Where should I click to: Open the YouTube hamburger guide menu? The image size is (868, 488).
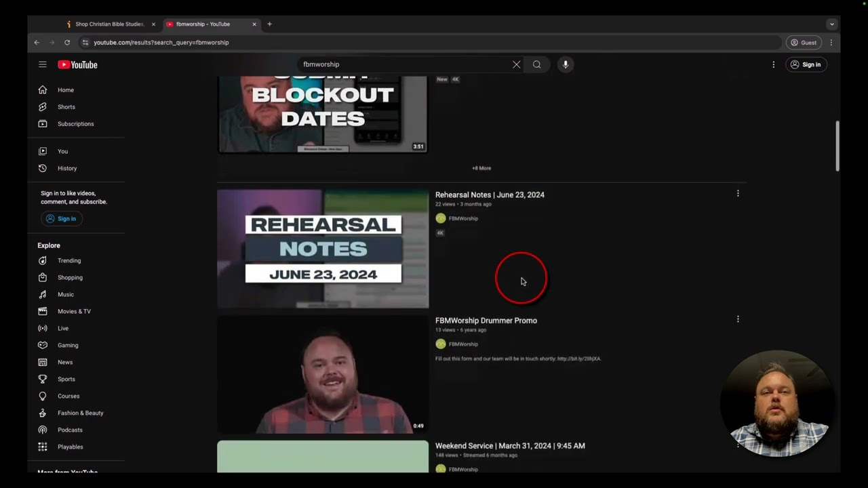(x=43, y=64)
